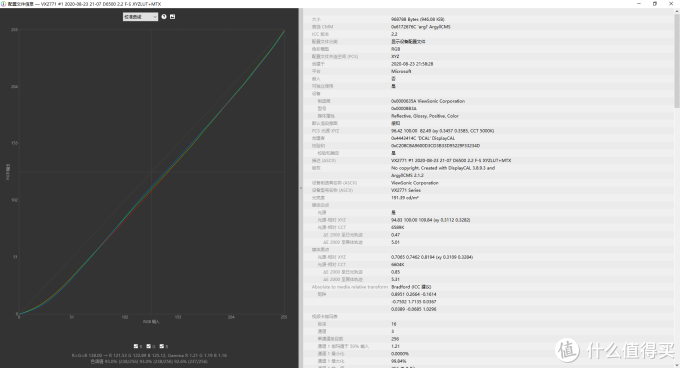Toggle the G channel checkbox
The width and height of the screenshot is (680, 368).
[149, 346]
